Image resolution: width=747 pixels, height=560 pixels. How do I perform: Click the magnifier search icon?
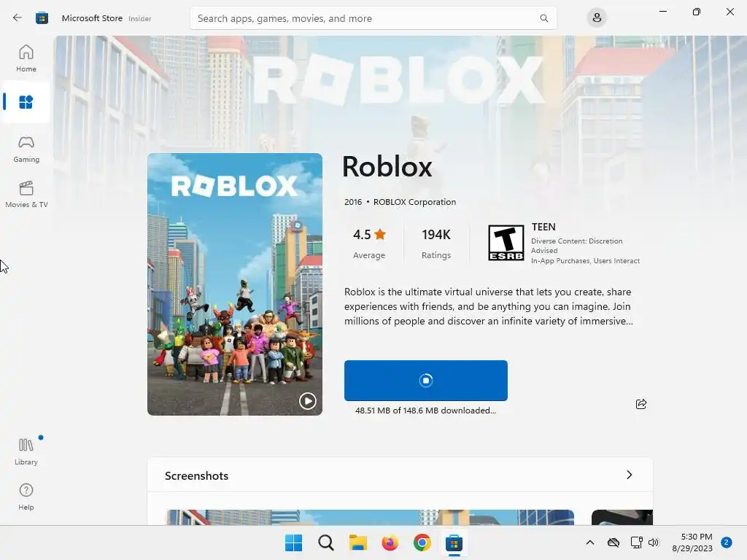pos(543,18)
